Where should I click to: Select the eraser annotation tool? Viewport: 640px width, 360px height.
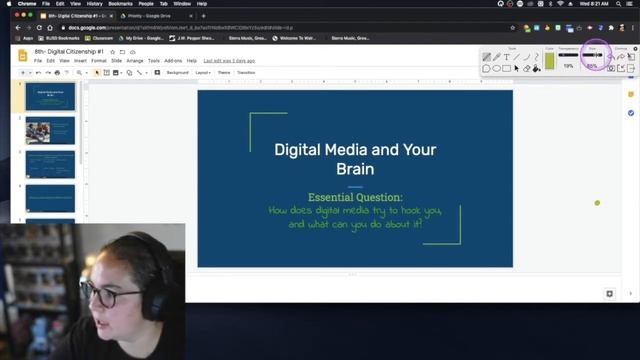[527, 69]
